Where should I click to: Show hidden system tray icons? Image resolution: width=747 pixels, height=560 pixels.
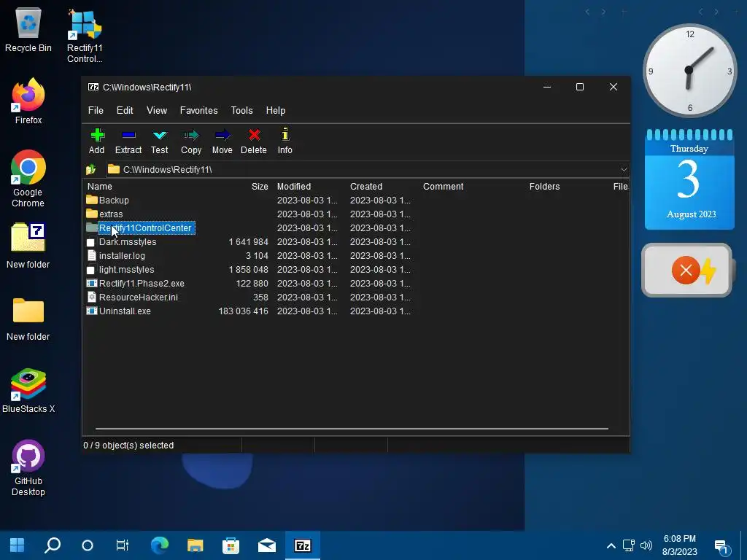(x=611, y=545)
